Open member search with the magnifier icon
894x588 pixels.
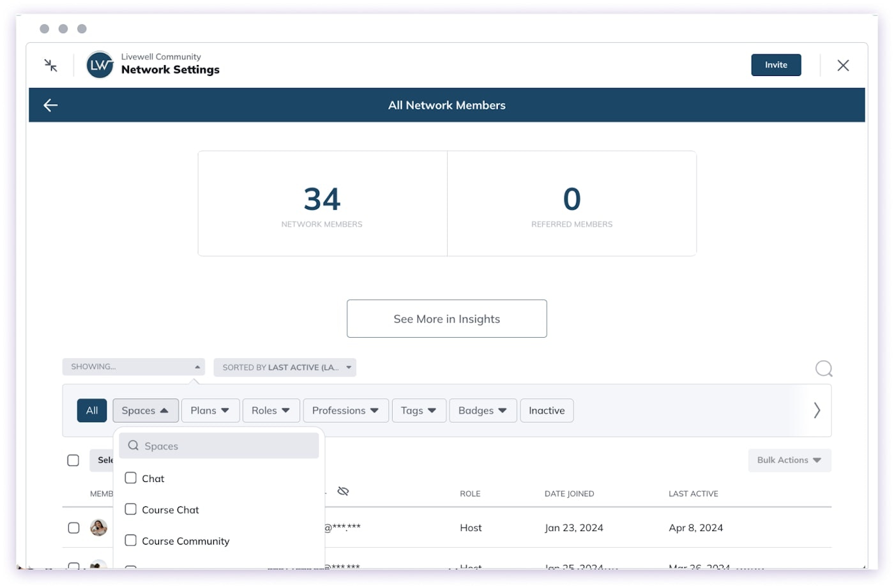pyautogui.click(x=824, y=368)
